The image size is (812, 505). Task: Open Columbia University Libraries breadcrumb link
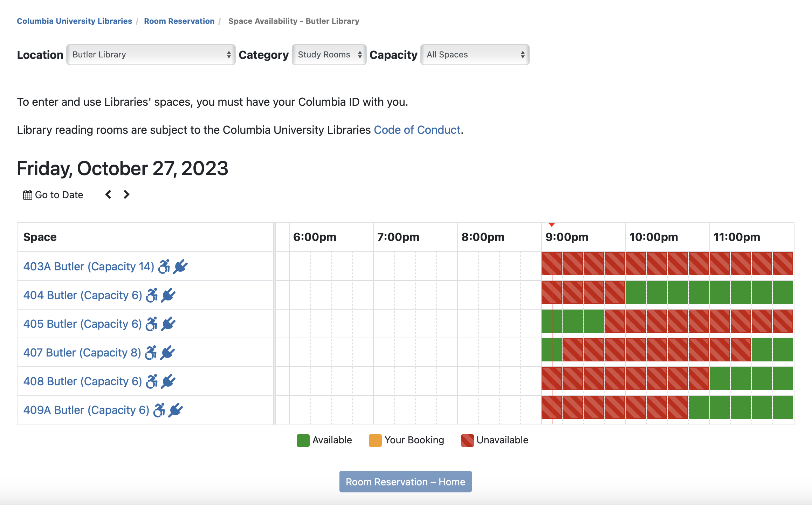coord(74,21)
